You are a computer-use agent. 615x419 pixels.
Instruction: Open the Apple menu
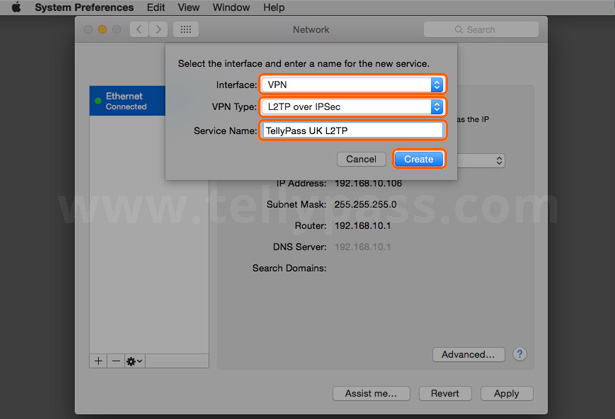[16, 7]
